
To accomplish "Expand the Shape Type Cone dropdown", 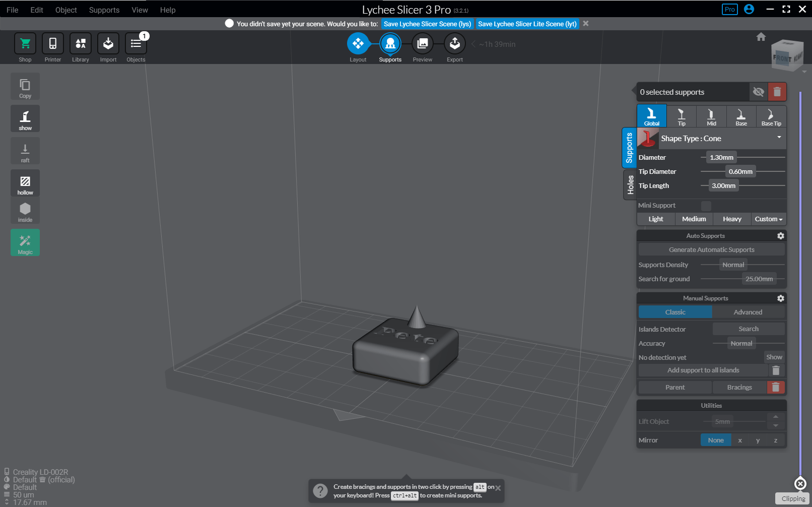I will [x=779, y=138].
